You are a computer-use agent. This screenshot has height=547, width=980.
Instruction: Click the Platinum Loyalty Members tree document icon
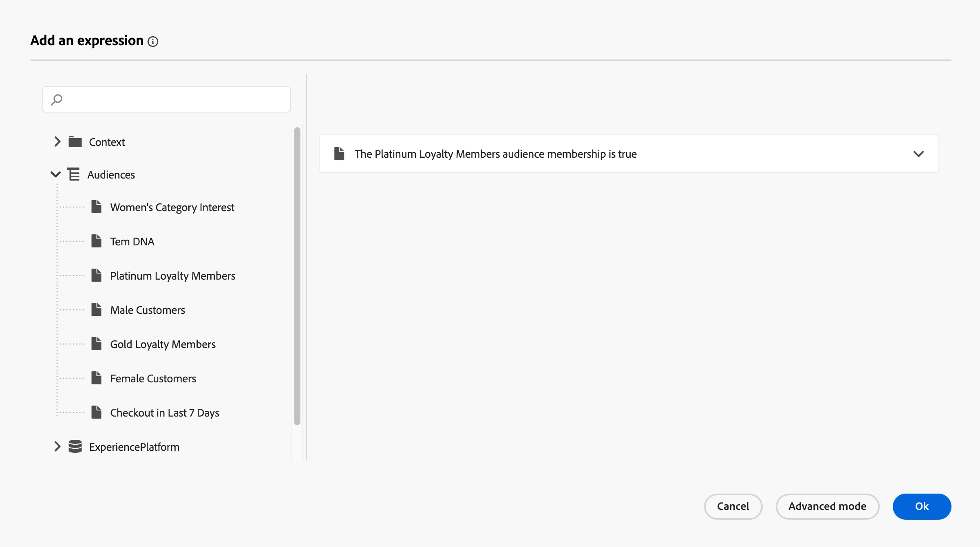[97, 276]
